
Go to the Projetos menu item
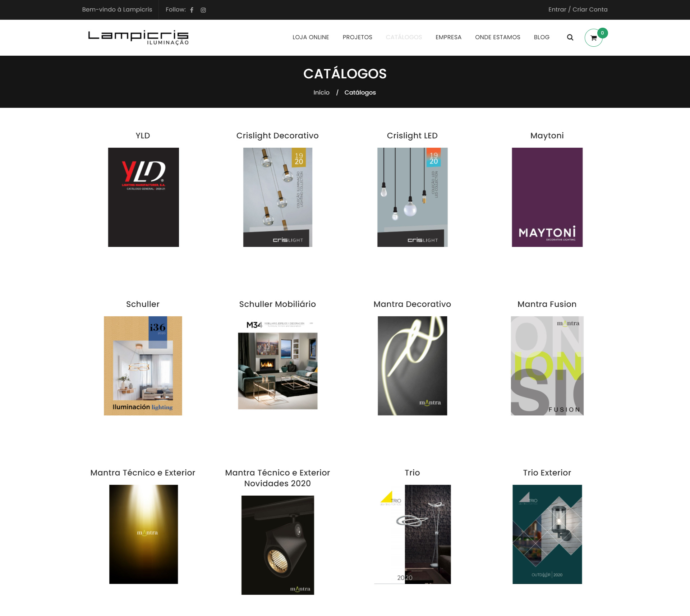pos(357,37)
